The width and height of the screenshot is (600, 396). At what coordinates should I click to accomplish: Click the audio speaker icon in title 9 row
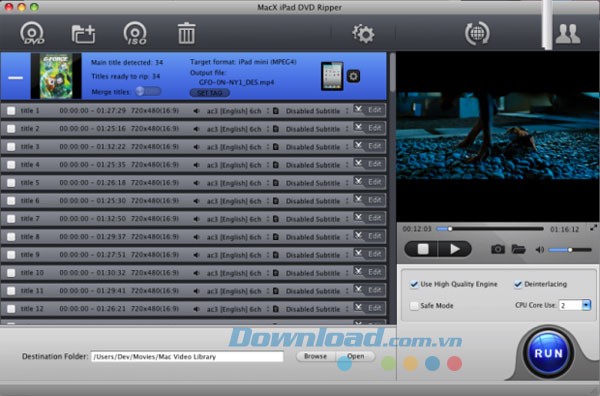196,255
